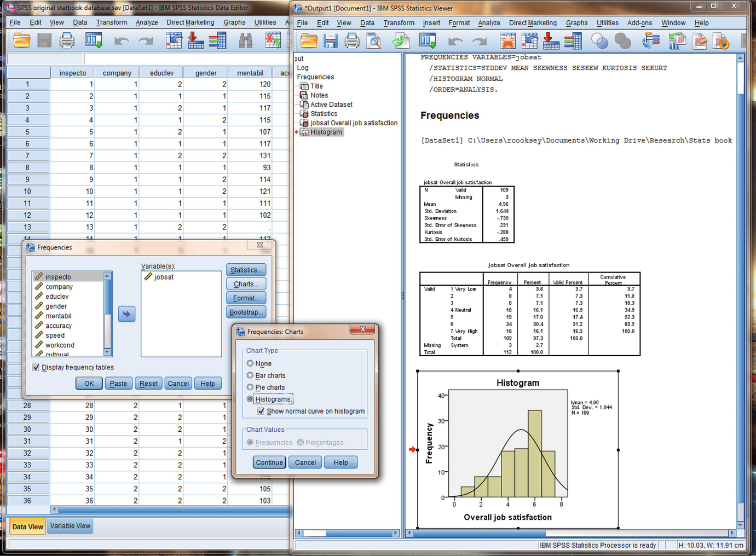This screenshot has height=556, width=756.
Task: Click Reset in the Frequencies dialog
Action: 148,384
